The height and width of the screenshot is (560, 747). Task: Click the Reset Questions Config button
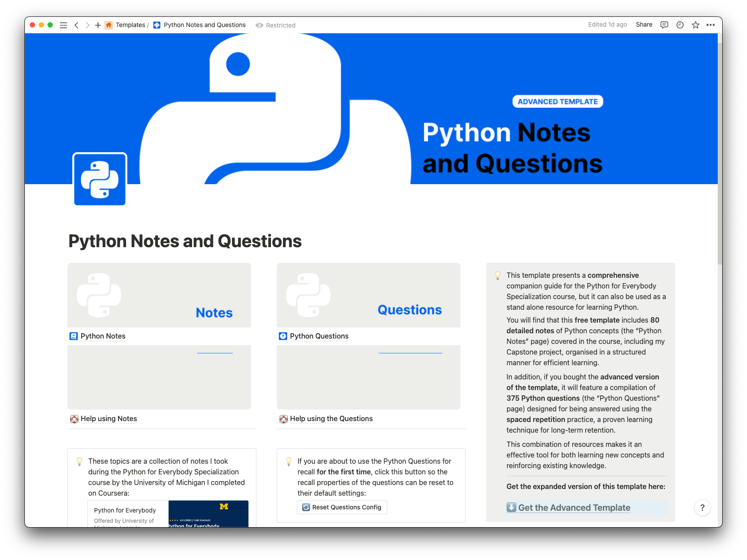pos(342,507)
